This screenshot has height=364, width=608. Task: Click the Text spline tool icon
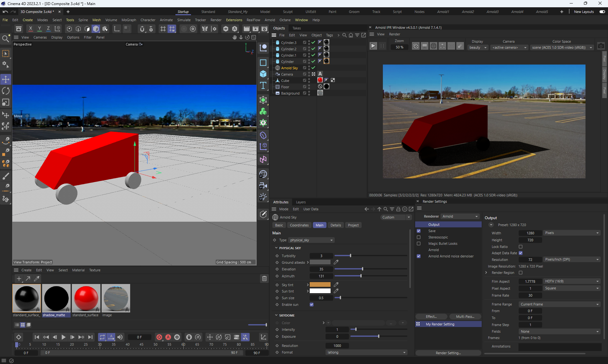263,85
